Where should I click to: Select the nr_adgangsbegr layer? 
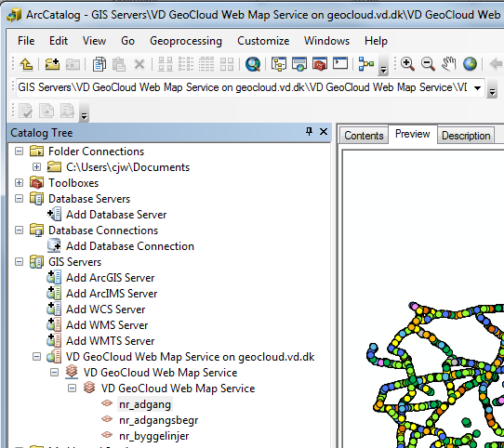click(158, 420)
